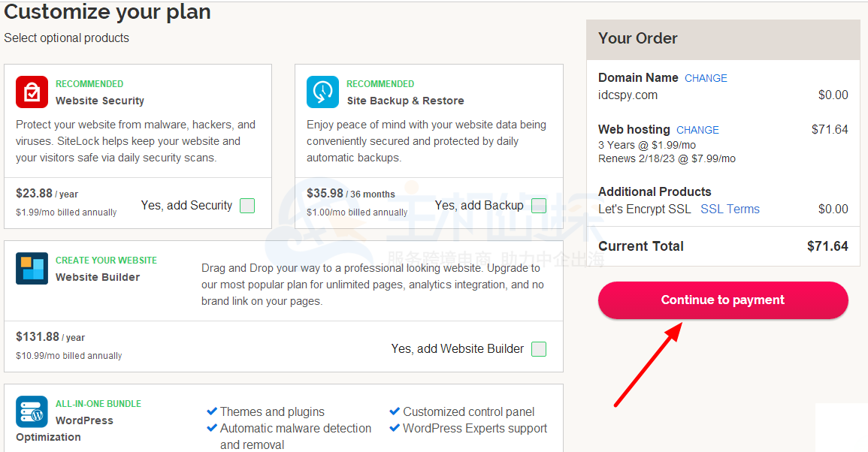Tick the Yes, add Security checkbox

click(247, 206)
